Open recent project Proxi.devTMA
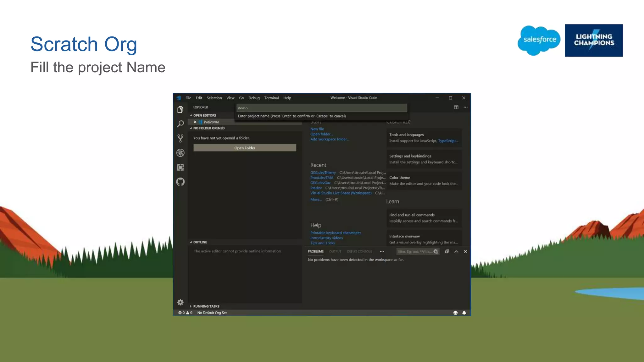 click(x=322, y=178)
